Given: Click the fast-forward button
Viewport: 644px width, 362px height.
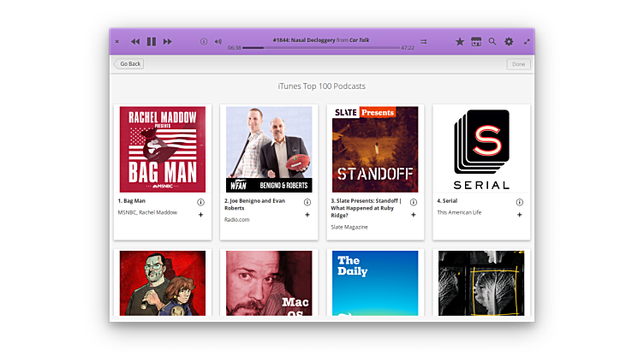Looking at the screenshot, I should click(x=168, y=41).
